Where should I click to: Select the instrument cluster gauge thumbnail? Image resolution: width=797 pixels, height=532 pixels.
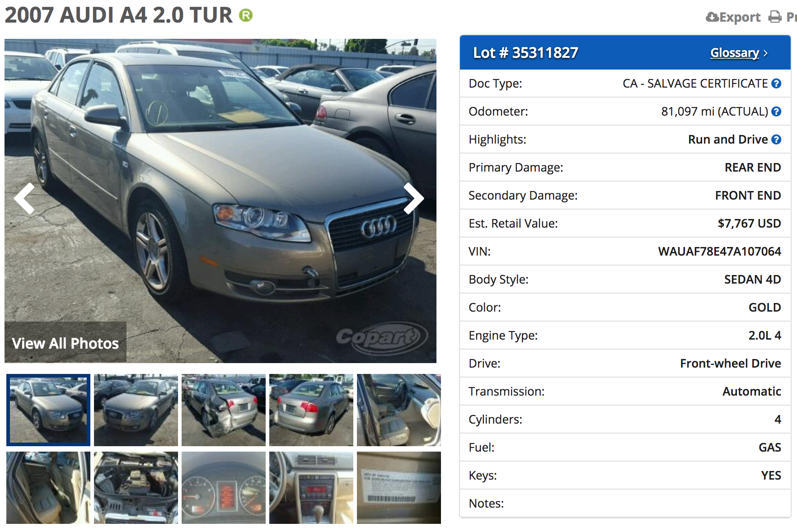click(224, 488)
